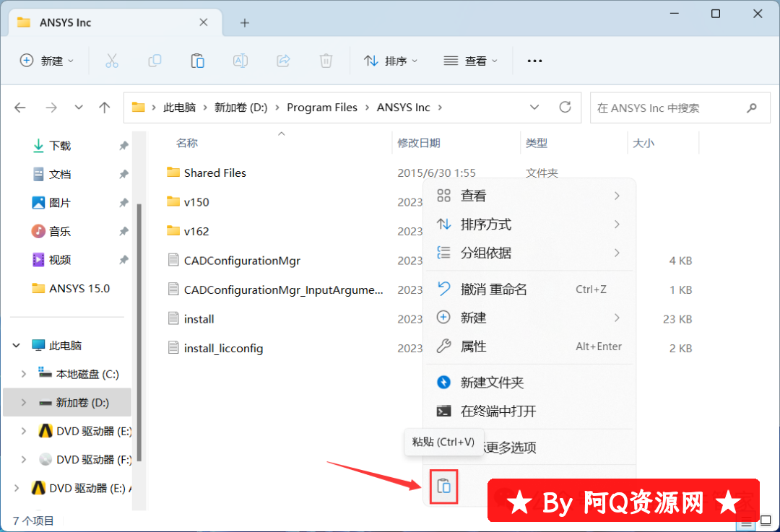Image resolution: width=780 pixels, height=532 pixels.
Task: Select the install file
Action: [x=199, y=319]
